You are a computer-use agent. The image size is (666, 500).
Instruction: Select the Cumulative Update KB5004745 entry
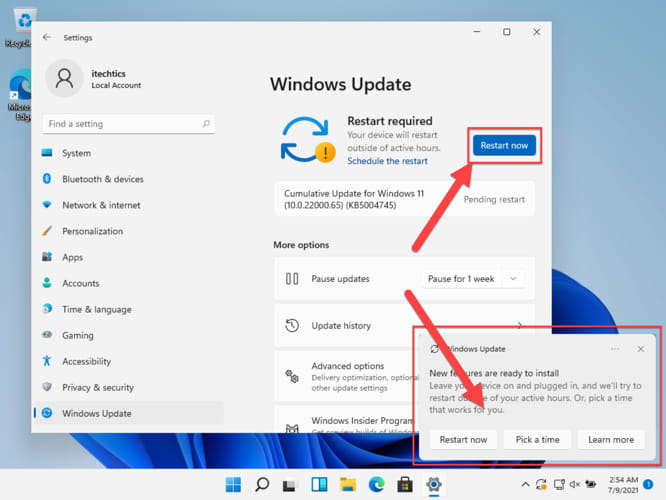click(404, 199)
